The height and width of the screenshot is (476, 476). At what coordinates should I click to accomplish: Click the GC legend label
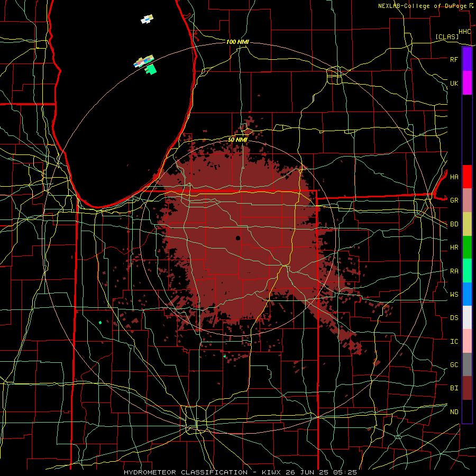point(454,365)
